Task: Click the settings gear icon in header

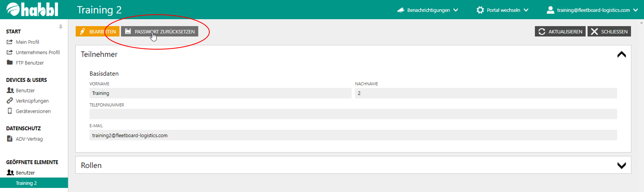Action: pos(480,10)
